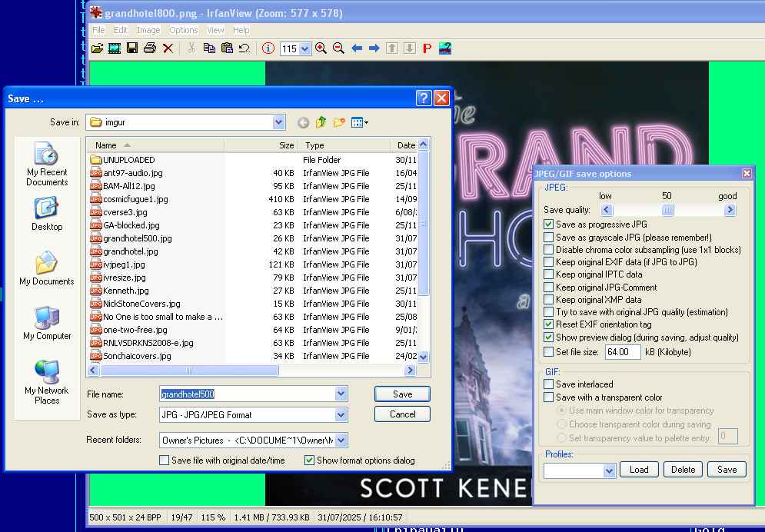Click the next page down-arrow icon
765x532 pixels.
coord(409,48)
